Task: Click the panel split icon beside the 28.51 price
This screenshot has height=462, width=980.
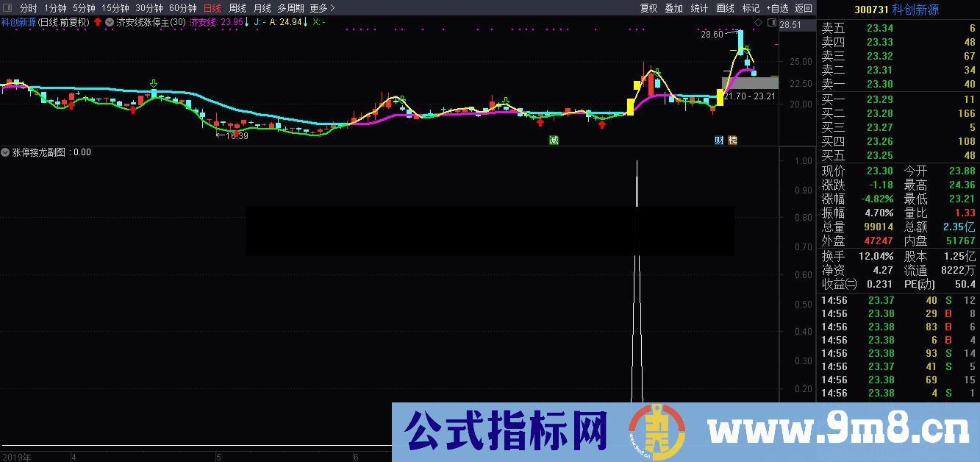Action: pyautogui.click(x=772, y=23)
